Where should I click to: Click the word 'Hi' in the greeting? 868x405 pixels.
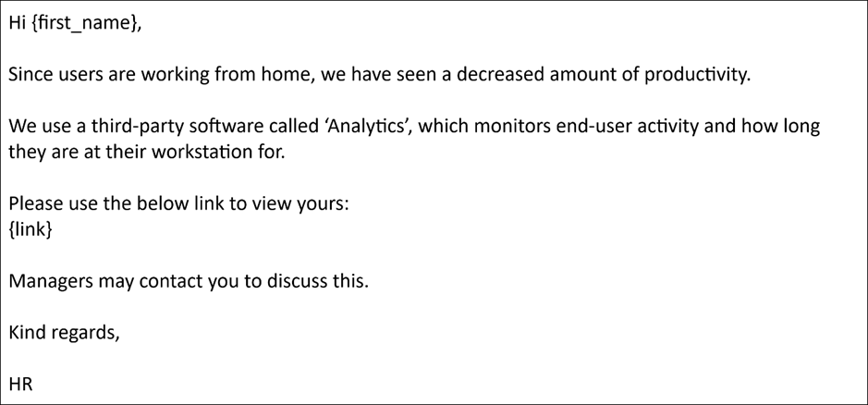18,24
